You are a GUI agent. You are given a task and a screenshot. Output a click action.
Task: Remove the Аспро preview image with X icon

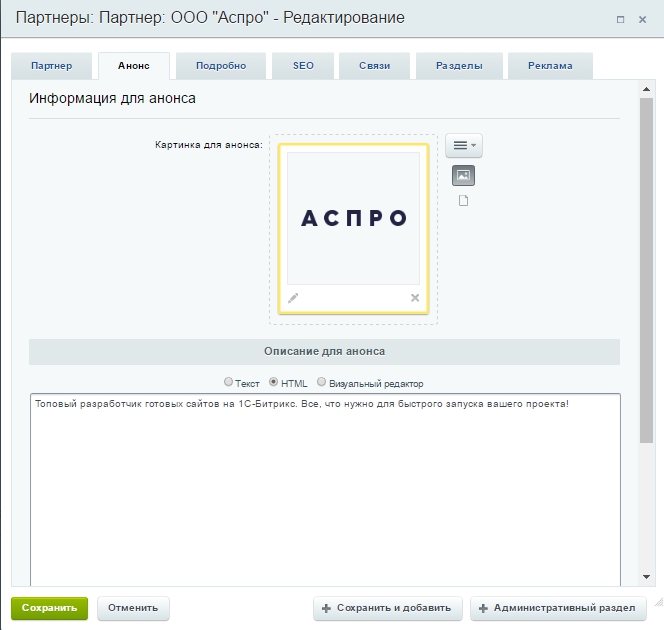click(415, 298)
